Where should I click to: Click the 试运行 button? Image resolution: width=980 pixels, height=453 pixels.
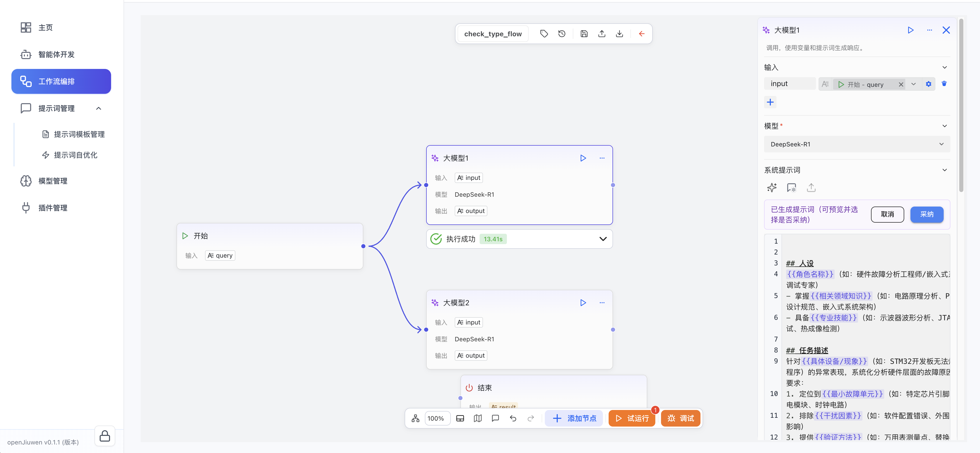click(631, 418)
